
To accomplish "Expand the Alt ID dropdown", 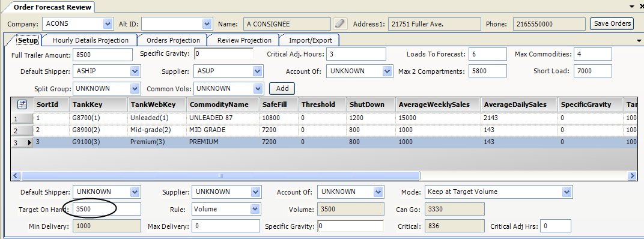I will pos(207,24).
